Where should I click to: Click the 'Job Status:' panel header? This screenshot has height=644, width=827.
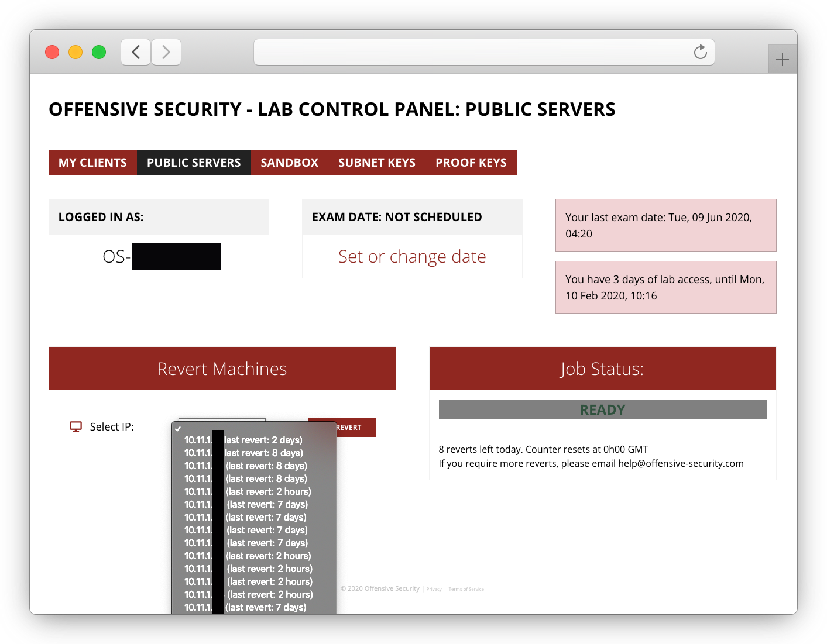603,369
